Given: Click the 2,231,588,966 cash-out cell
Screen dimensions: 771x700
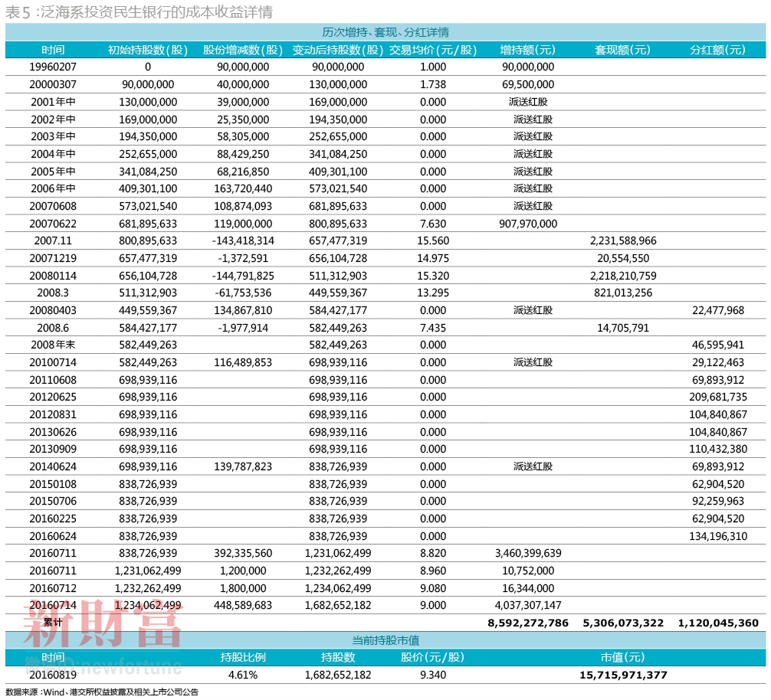Looking at the screenshot, I should [x=622, y=240].
